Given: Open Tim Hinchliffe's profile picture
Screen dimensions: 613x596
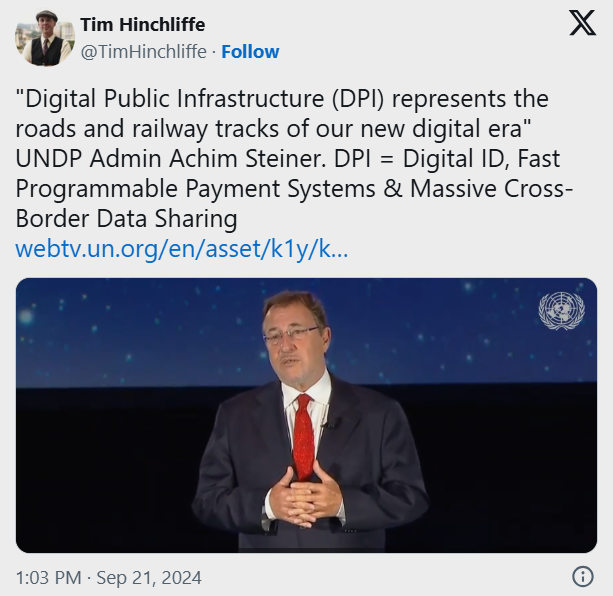Looking at the screenshot, I should [x=45, y=38].
